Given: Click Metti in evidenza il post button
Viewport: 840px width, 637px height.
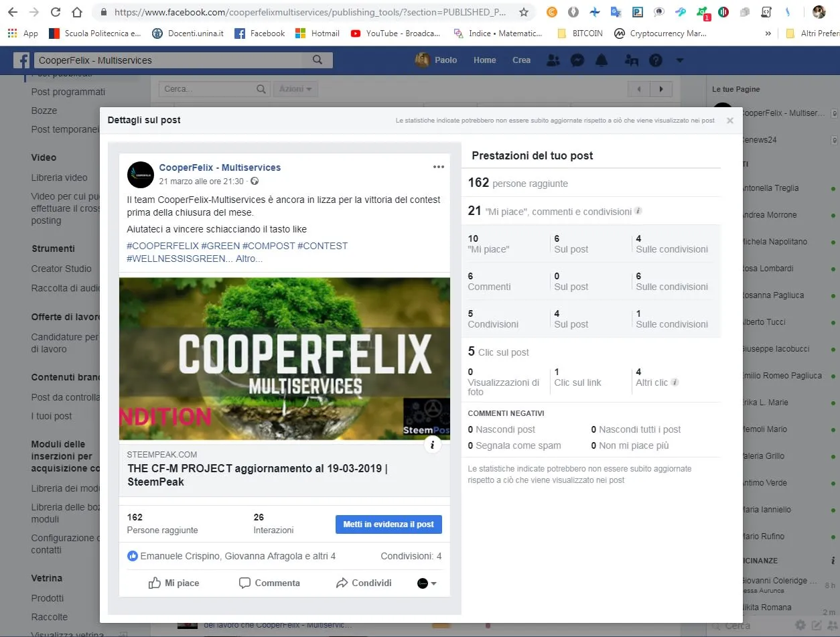Looking at the screenshot, I should click(x=389, y=524).
